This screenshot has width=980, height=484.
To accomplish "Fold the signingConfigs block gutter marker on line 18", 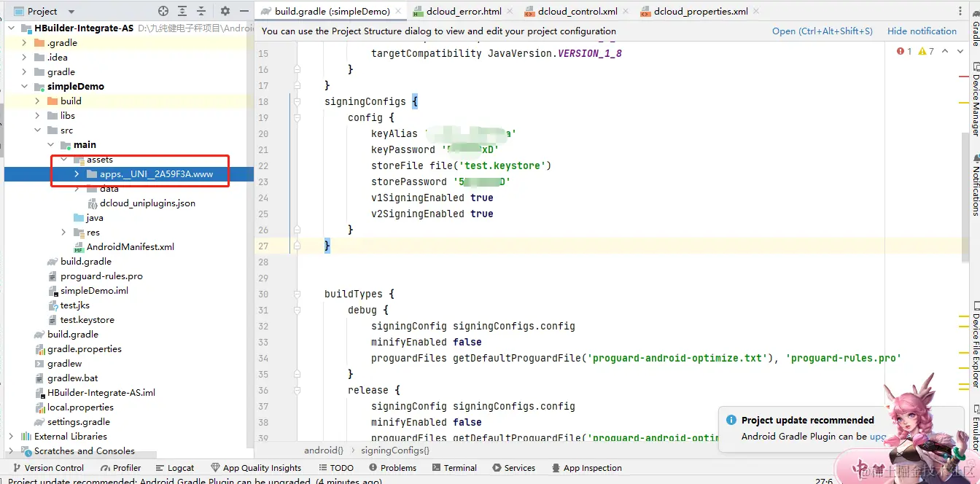I will [297, 101].
